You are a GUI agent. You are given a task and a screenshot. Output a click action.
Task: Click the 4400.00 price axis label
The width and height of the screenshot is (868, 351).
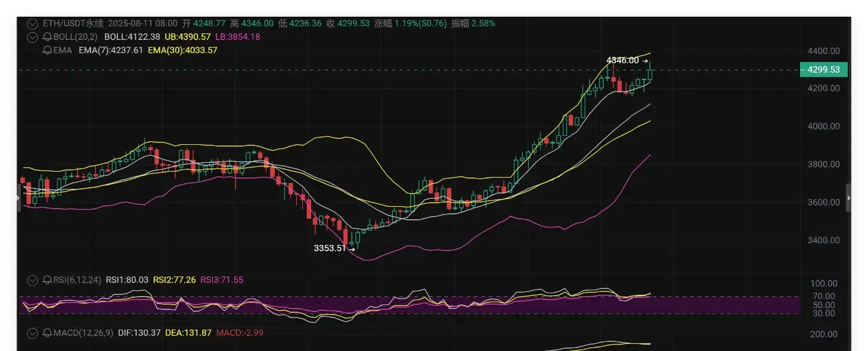tap(823, 51)
